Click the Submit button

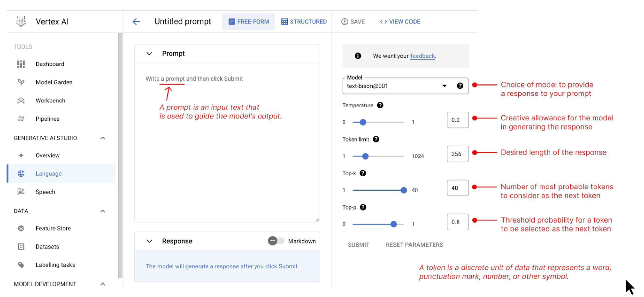[359, 245]
